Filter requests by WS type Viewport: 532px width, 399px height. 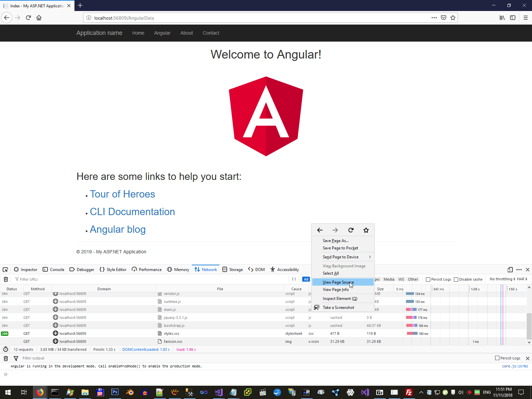pos(401,279)
